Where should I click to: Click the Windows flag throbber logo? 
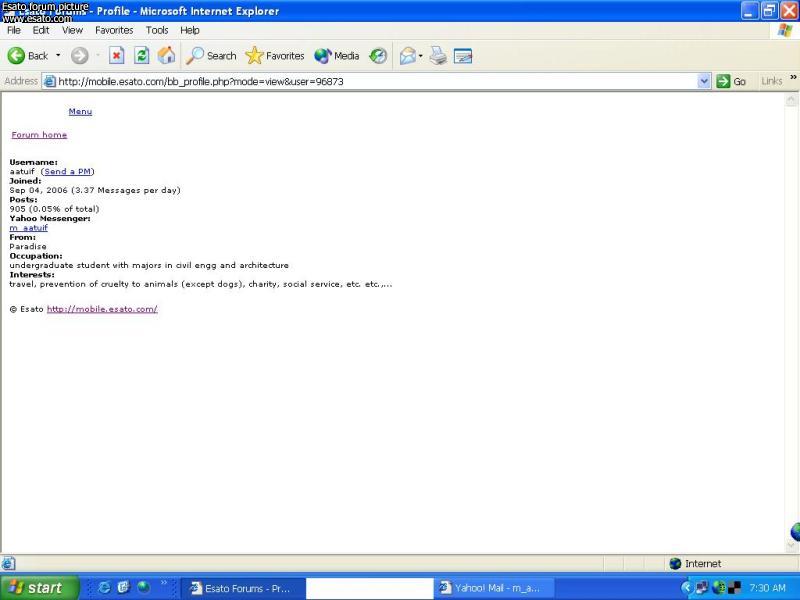coord(785,30)
